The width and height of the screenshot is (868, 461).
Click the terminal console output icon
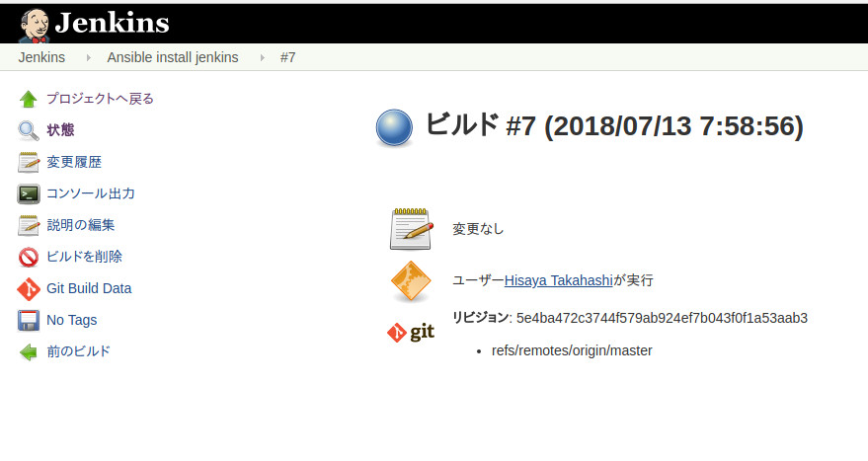(x=29, y=193)
